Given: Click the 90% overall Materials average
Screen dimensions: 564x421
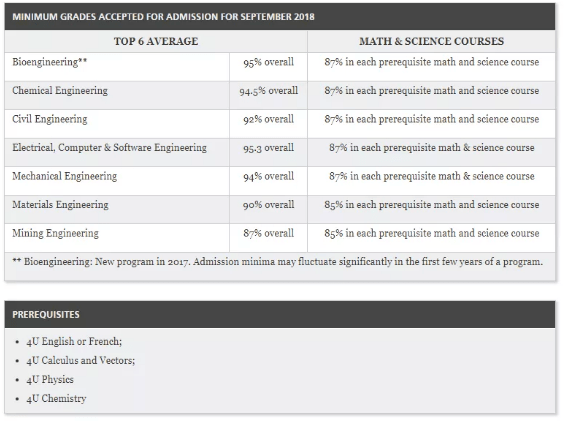Looking at the screenshot, I should [x=268, y=205].
